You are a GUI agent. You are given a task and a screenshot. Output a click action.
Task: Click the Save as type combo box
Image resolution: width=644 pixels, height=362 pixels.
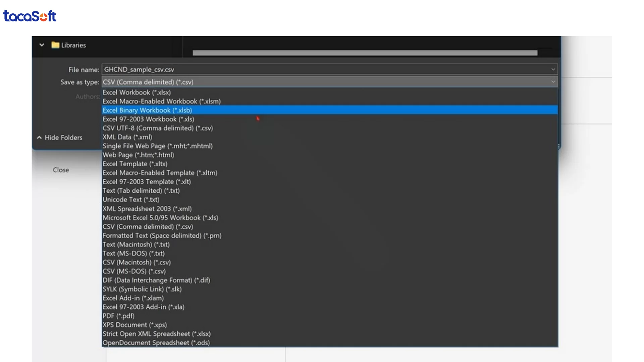pyautogui.click(x=330, y=82)
